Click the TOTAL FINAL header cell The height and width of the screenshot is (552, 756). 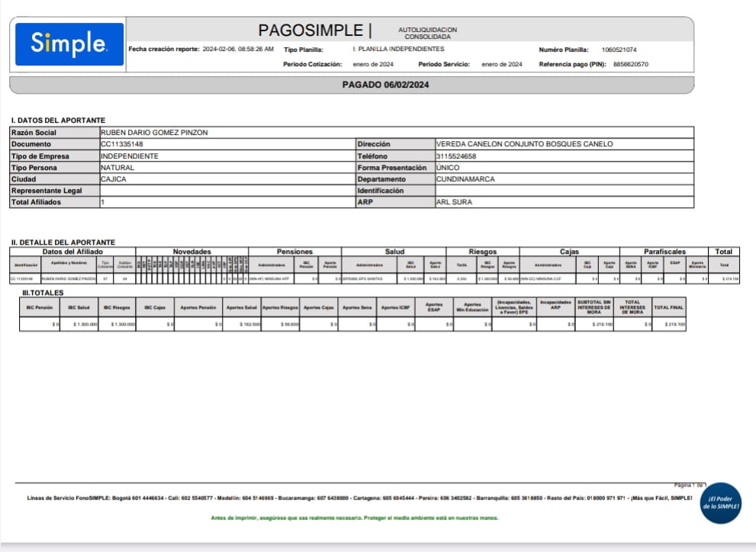pyautogui.click(x=671, y=307)
